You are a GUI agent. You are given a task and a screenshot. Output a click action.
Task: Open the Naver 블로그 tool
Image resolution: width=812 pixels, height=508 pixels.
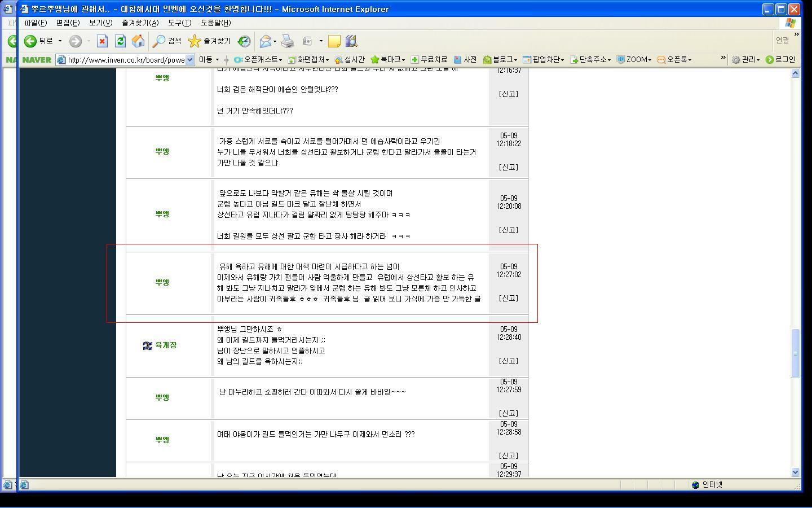tap(503, 59)
